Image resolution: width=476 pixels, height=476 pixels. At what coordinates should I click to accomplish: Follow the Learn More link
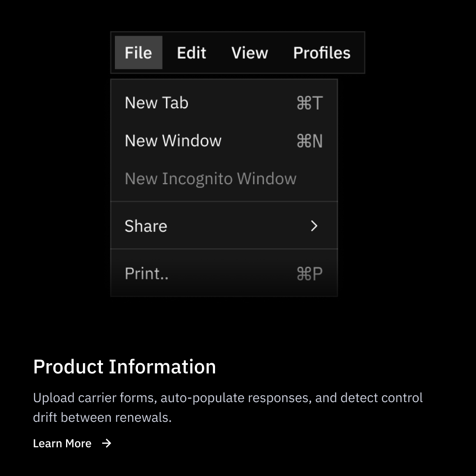(x=62, y=444)
